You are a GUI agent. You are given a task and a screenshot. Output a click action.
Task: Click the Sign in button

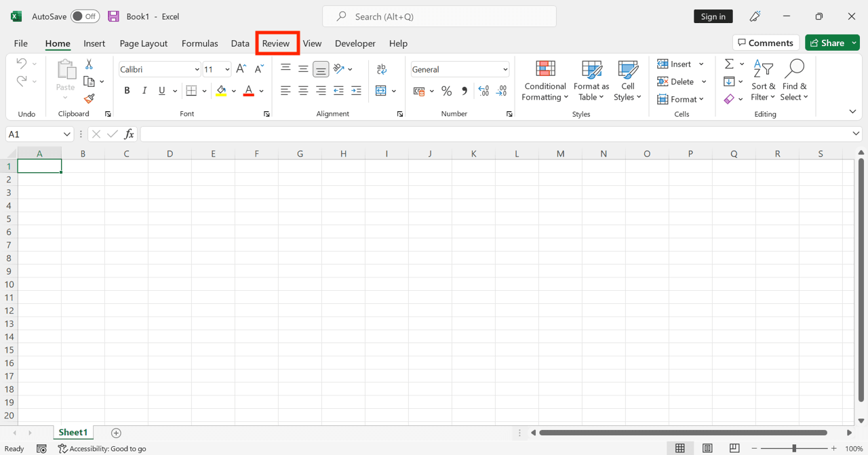713,16
